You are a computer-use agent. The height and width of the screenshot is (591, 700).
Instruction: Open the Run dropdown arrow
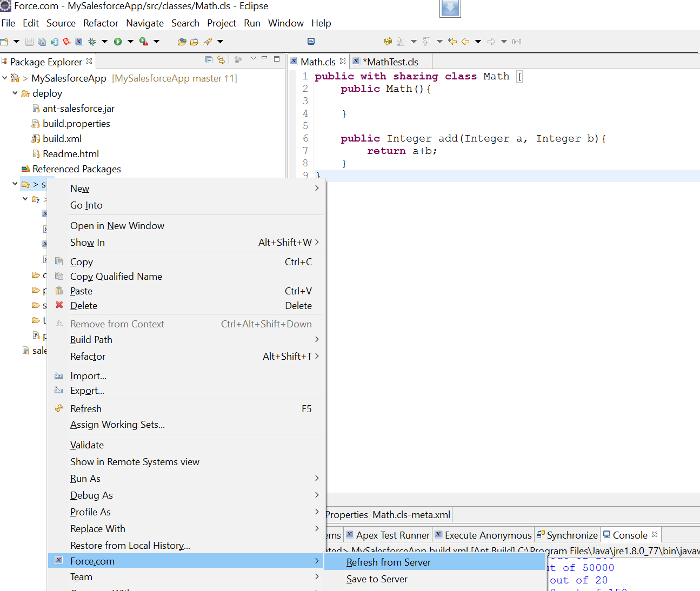tap(130, 42)
